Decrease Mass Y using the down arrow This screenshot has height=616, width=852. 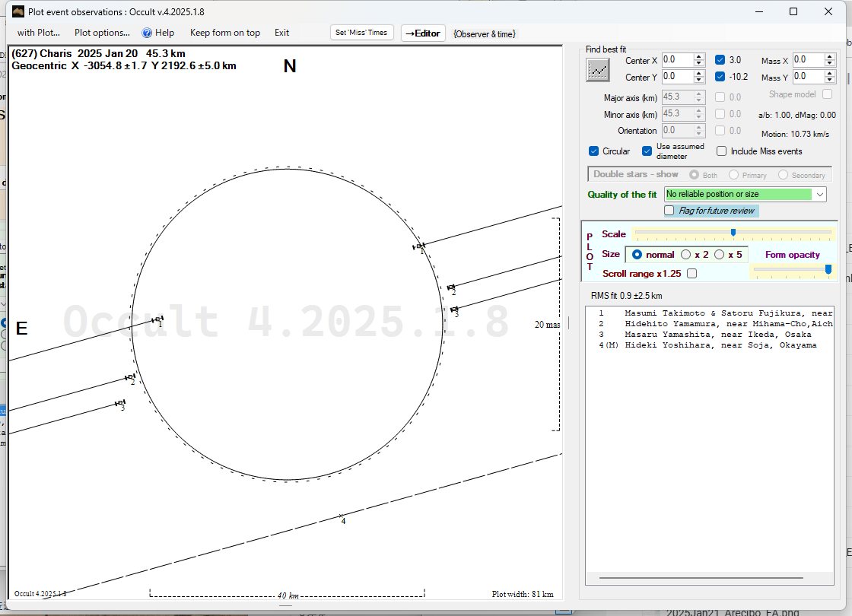click(829, 81)
